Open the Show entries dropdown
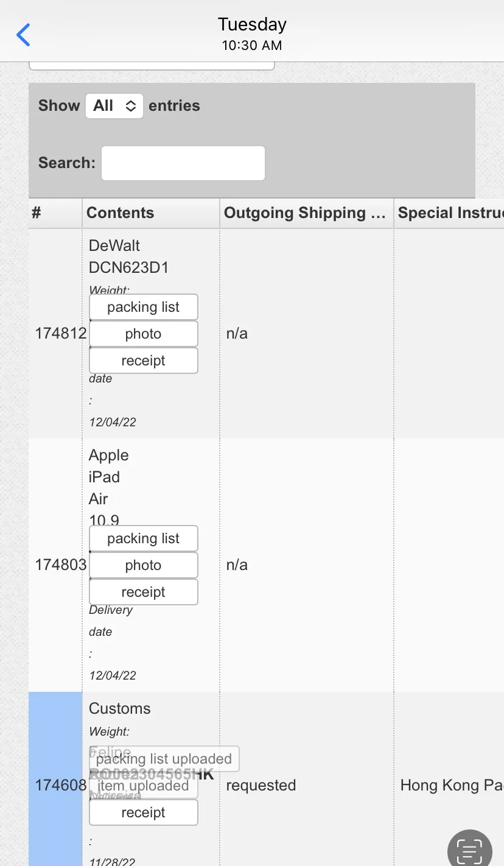504x866 pixels. 114,106
